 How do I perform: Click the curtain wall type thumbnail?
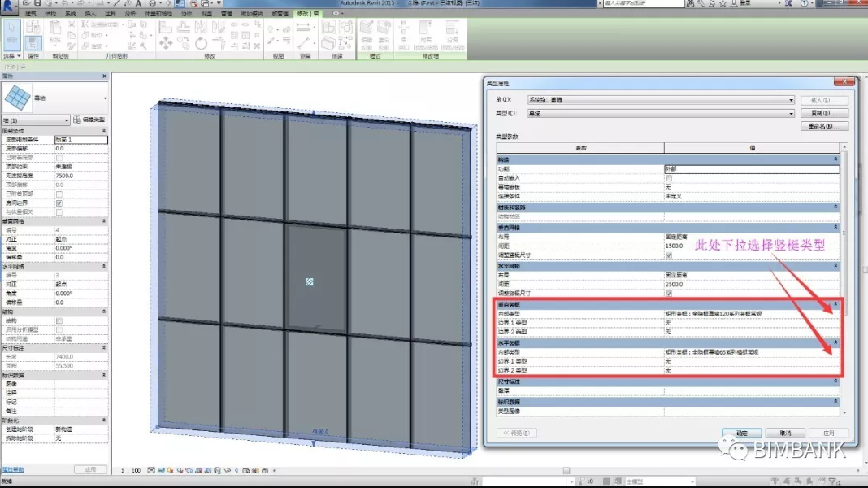(16, 98)
